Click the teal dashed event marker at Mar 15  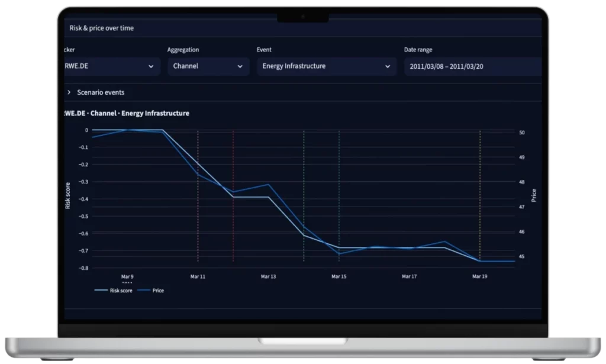click(339, 196)
